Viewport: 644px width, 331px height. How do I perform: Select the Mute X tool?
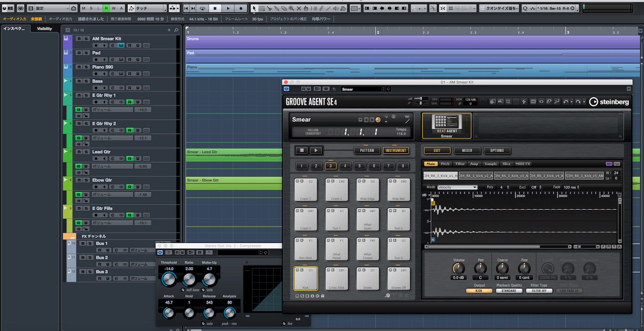(299, 9)
